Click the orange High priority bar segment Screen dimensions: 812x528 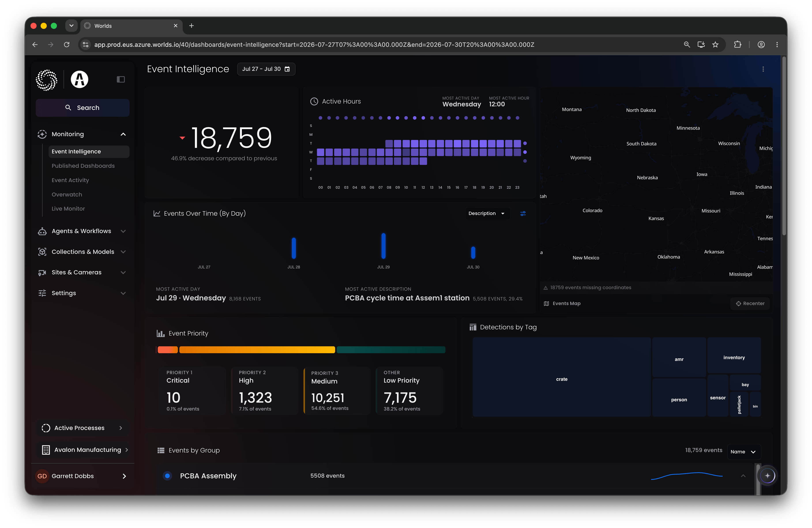257,350
